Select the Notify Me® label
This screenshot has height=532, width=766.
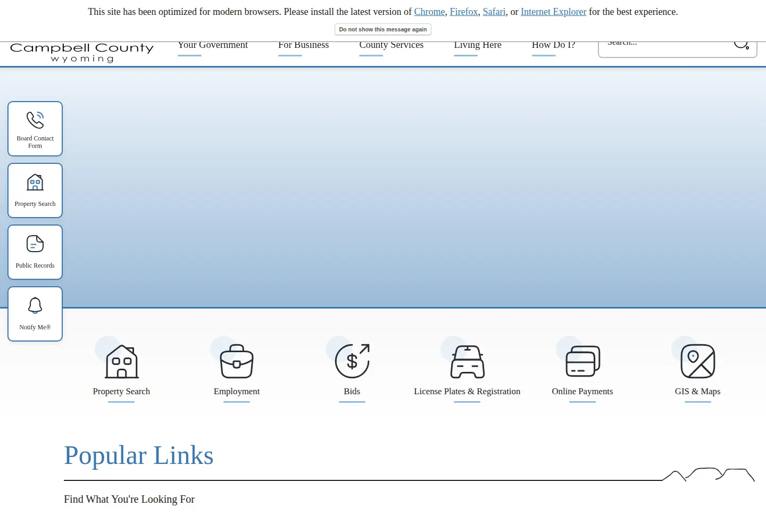(35, 327)
